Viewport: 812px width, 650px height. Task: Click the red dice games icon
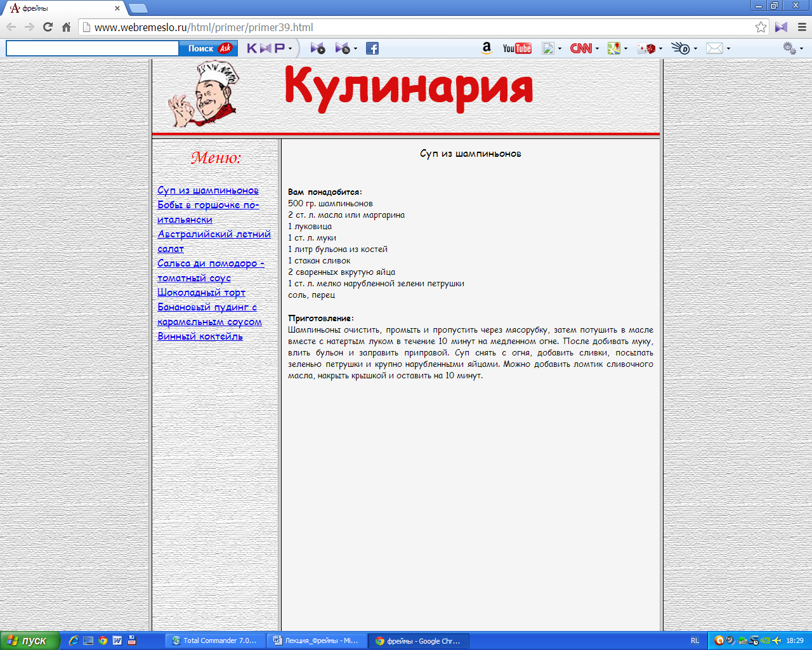tap(646, 48)
